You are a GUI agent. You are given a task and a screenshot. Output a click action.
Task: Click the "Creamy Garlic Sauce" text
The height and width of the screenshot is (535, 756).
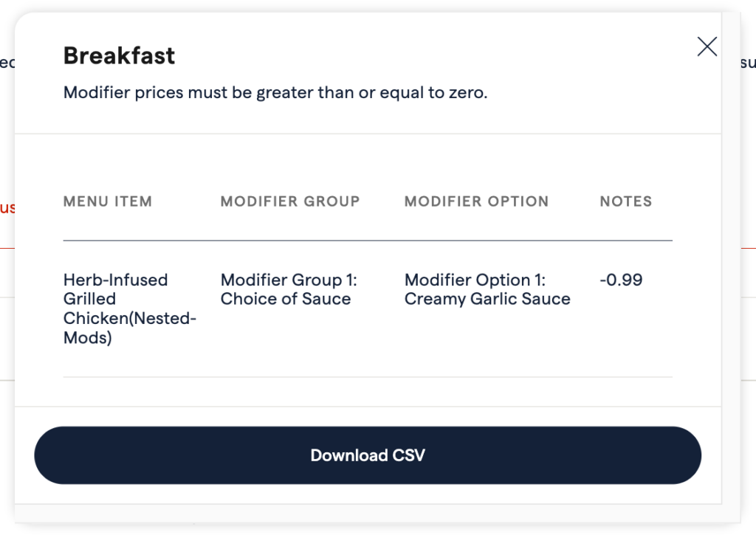click(x=487, y=299)
